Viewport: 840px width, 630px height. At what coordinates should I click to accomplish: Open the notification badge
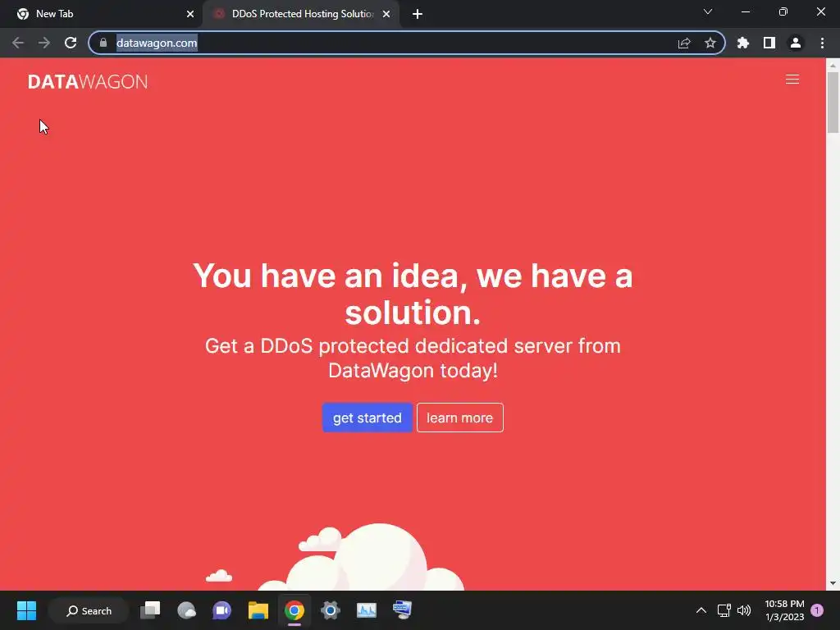(x=817, y=610)
